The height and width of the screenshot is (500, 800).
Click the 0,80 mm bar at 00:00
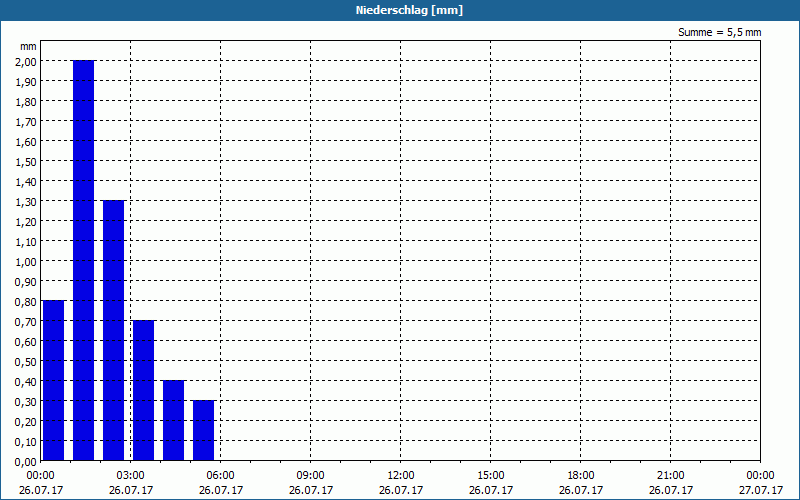pos(53,381)
